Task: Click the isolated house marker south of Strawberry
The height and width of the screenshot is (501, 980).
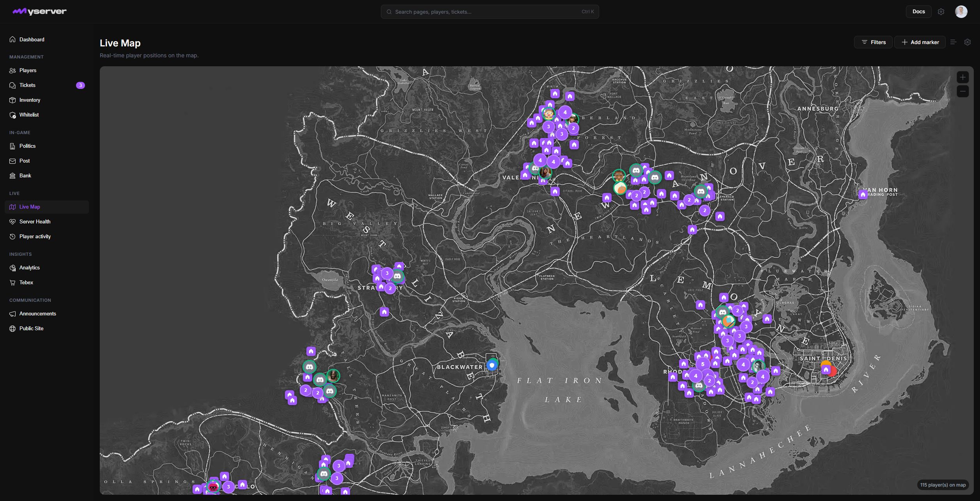Action: click(384, 312)
